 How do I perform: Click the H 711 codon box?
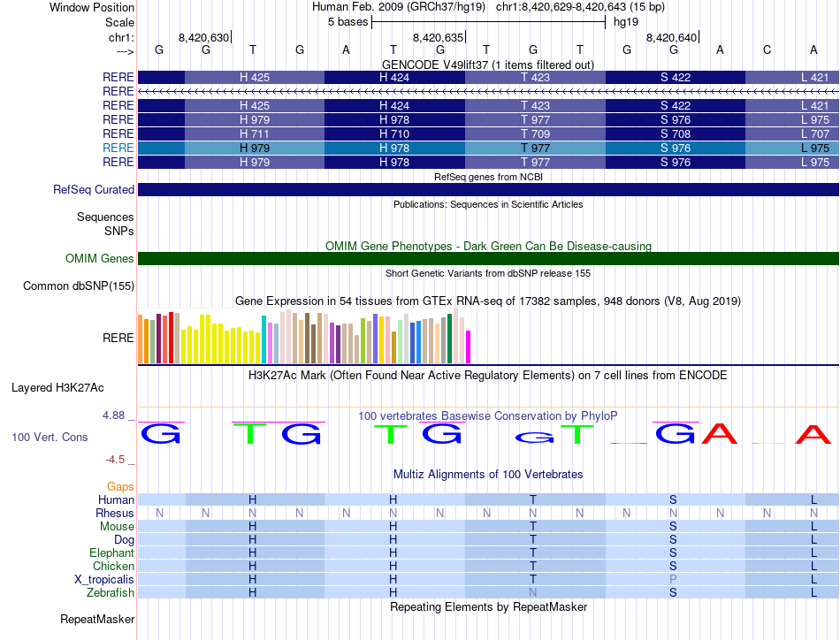point(255,133)
